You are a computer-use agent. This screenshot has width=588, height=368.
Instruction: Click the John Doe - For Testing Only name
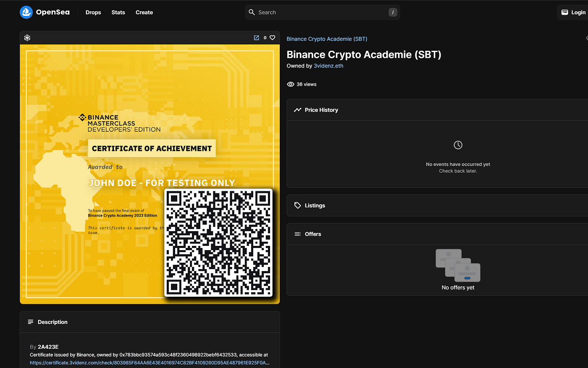162,183
